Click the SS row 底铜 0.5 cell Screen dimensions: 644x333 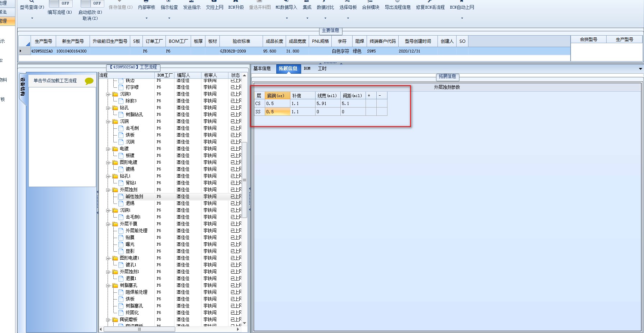(277, 112)
